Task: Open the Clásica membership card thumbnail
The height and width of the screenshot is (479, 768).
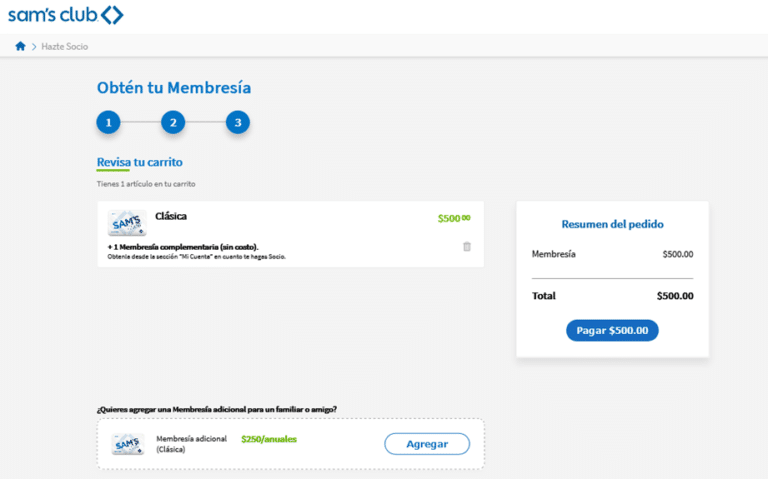Action: point(127,223)
